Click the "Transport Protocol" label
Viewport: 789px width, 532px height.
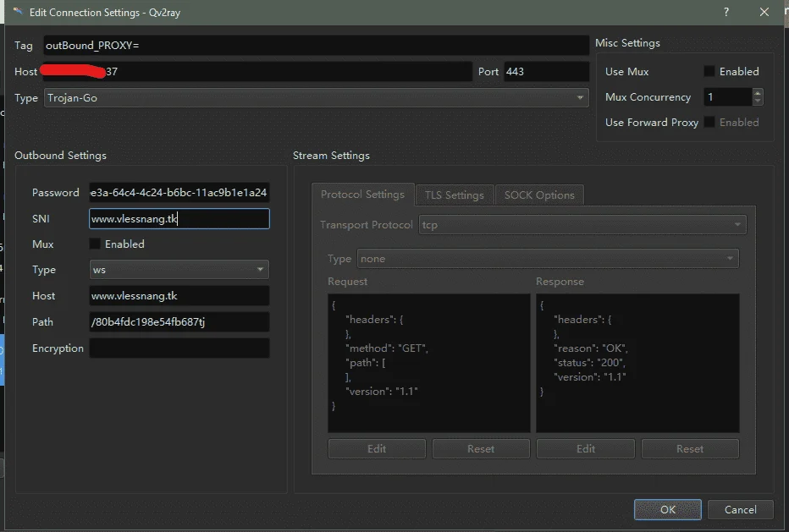(367, 225)
